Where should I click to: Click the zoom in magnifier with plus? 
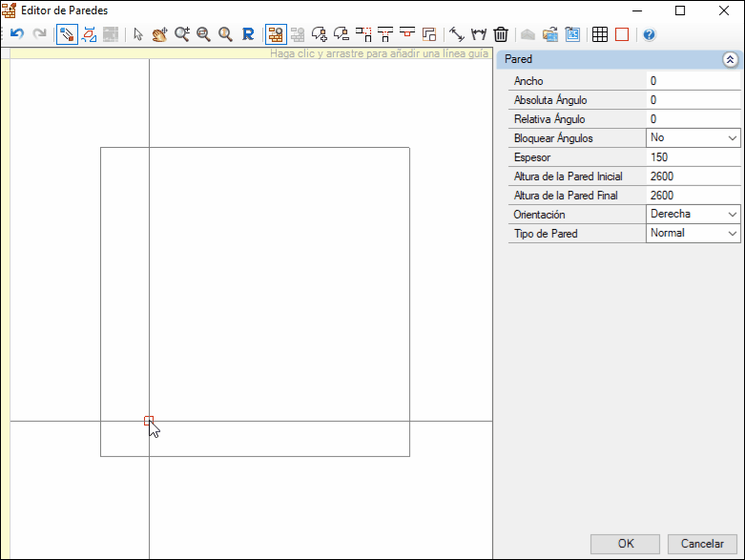click(182, 34)
